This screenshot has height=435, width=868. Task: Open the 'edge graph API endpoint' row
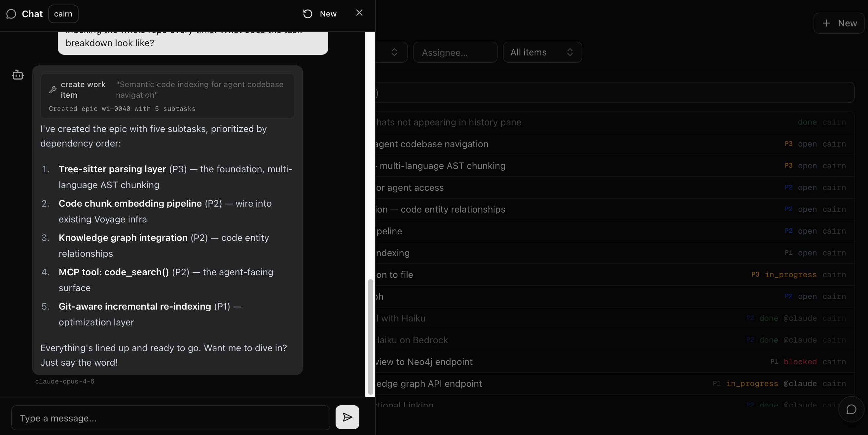pos(615,384)
